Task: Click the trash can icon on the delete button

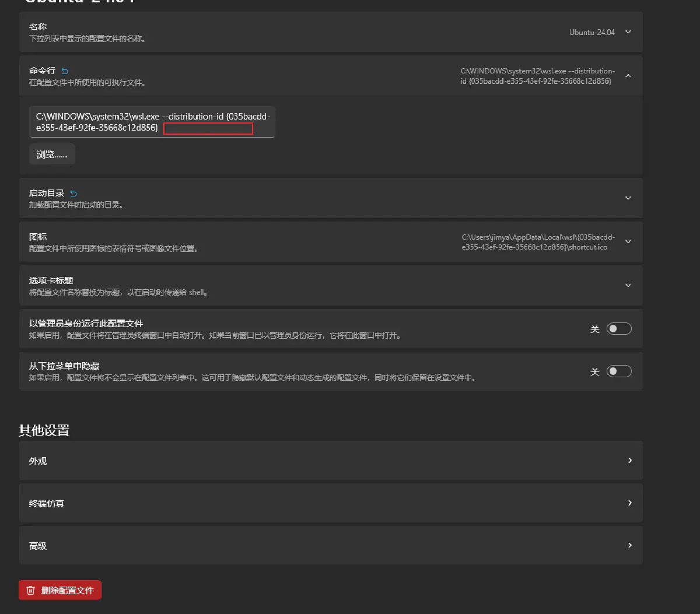Action: 31,590
